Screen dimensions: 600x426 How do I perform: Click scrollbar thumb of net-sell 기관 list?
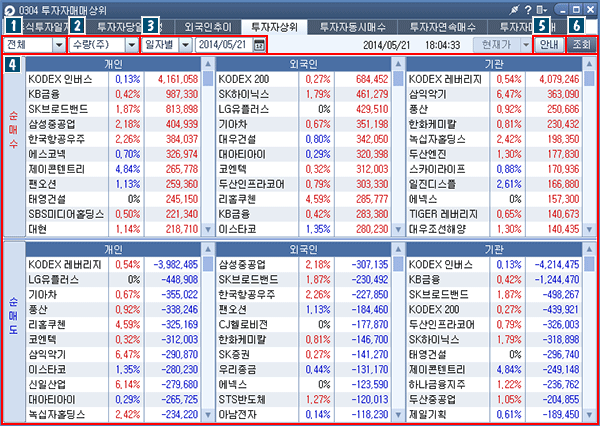pyautogui.click(x=589, y=264)
